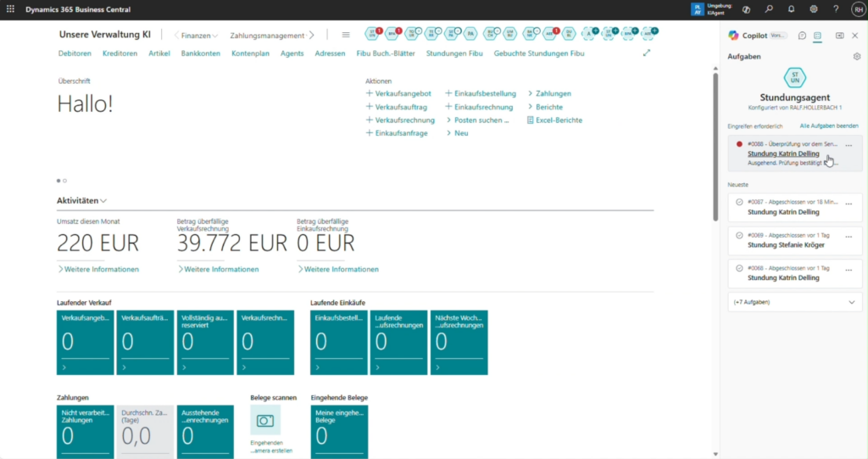868x459 pixels.
Task: Open the search magnifier in top bar
Action: (769, 8)
